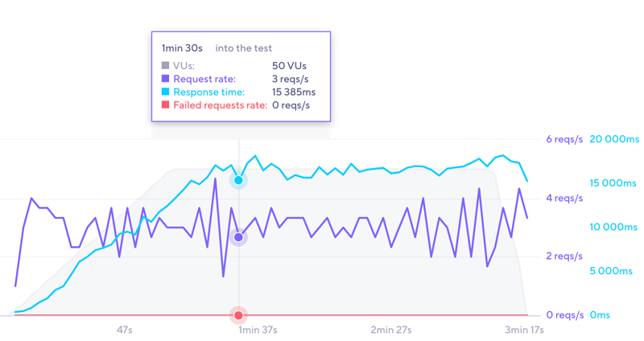644x341 pixels.
Task: Click the 47s time axis label
Action: pos(125,330)
